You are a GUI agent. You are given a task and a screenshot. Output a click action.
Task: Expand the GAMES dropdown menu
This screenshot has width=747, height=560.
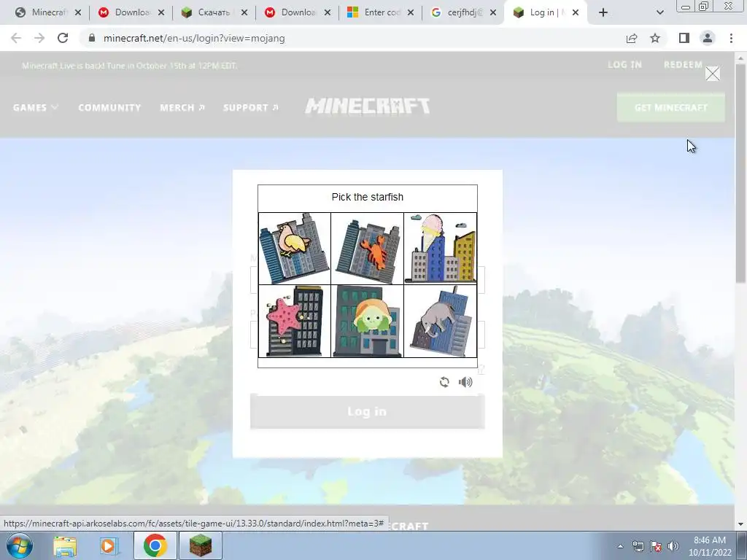tap(36, 108)
